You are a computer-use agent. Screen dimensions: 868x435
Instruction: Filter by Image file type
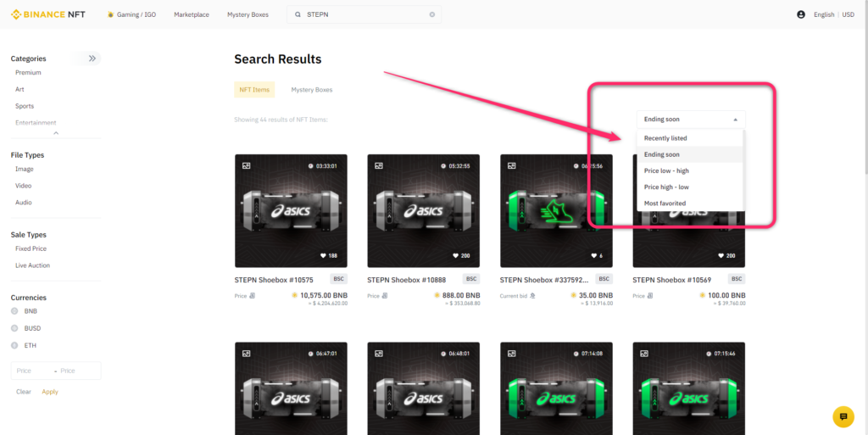pyautogui.click(x=25, y=170)
